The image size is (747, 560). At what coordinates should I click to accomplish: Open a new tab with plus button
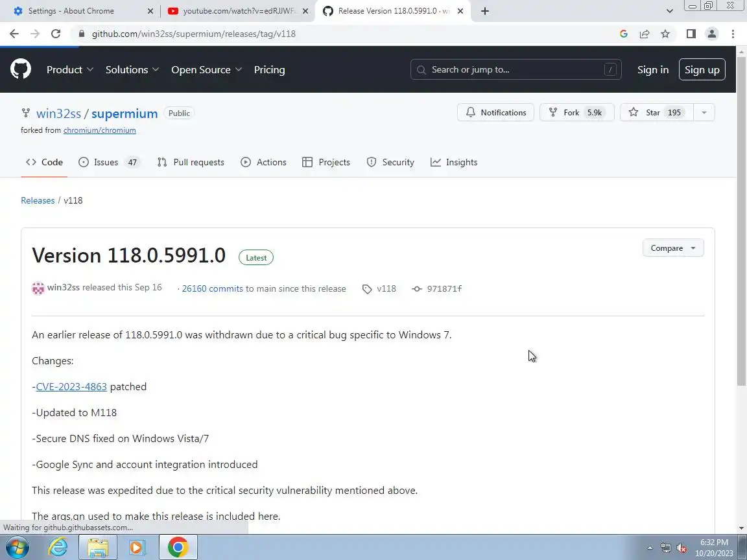click(x=485, y=11)
